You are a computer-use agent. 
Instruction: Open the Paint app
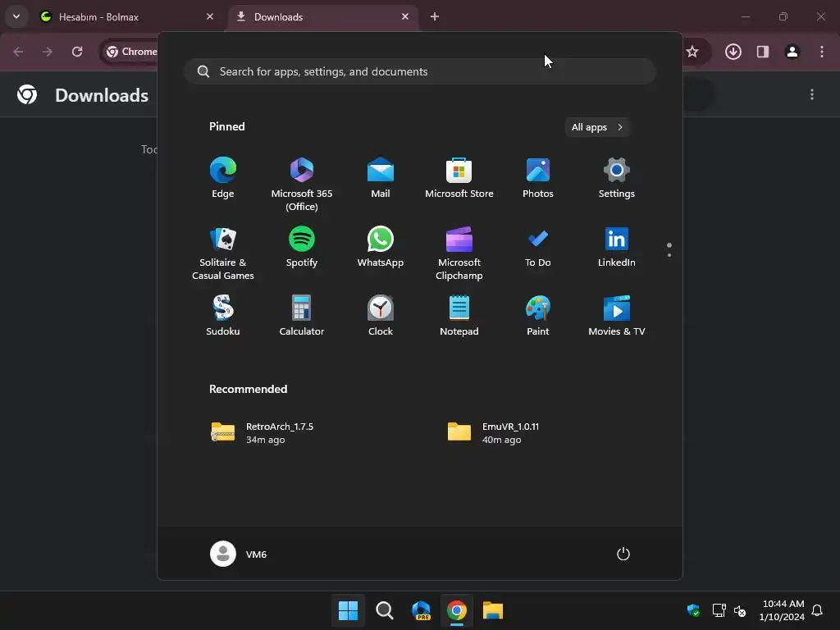[538, 316]
